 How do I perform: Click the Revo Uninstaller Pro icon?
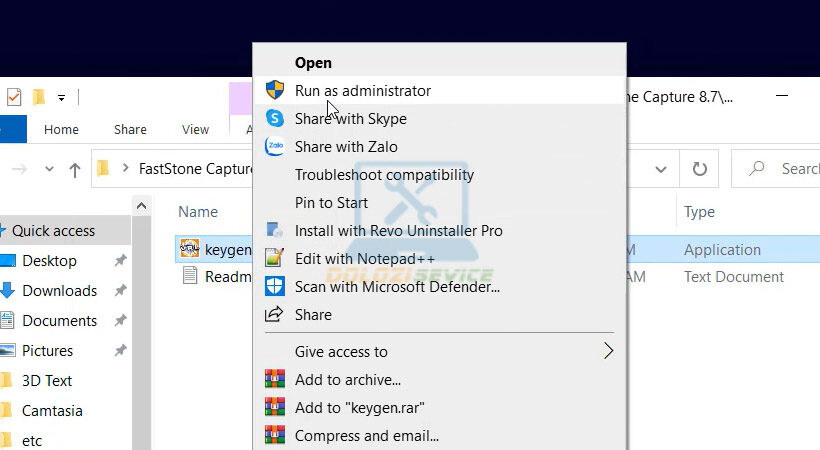[x=274, y=231]
